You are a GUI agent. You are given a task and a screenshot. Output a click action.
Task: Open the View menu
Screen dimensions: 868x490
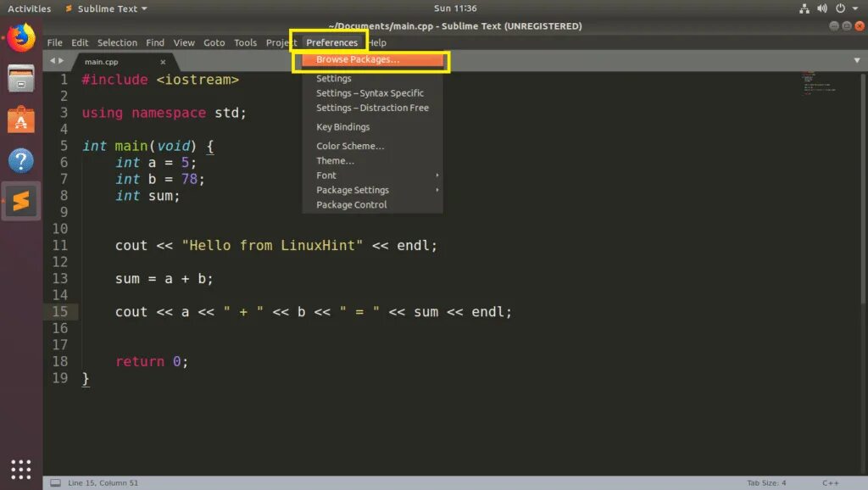pos(184,42)
